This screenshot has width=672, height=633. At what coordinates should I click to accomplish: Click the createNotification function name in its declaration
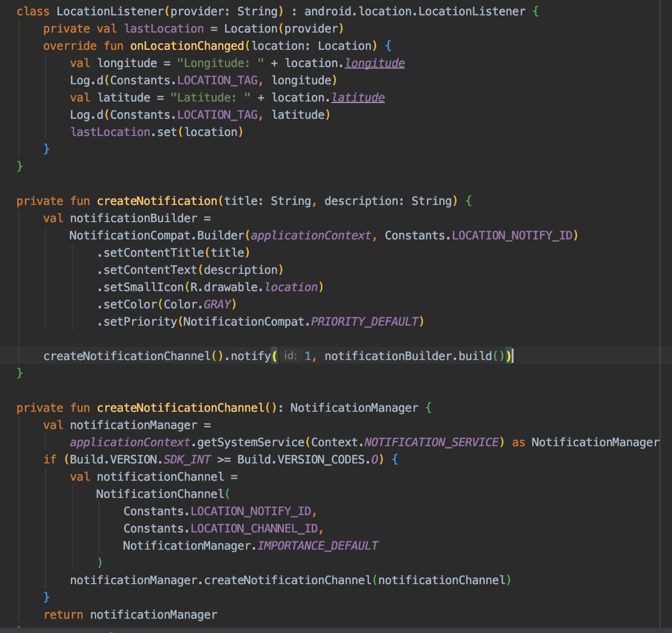coord(157,201)
